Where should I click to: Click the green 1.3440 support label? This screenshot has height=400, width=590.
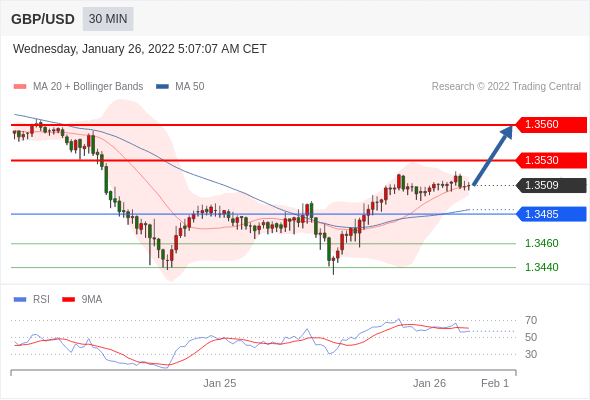[542, 268]
